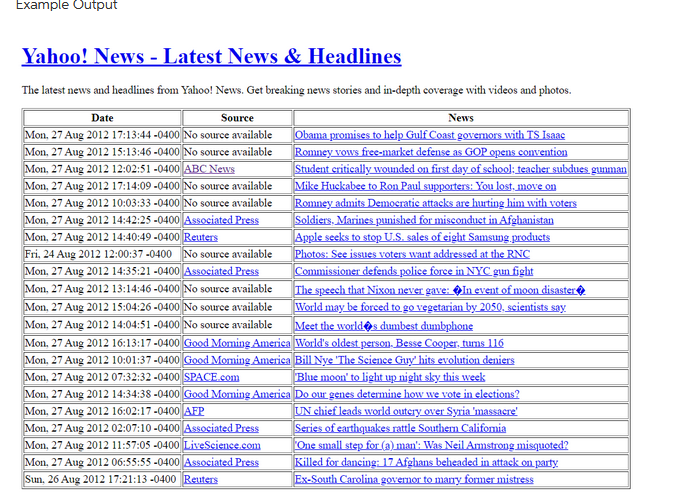692x498 pixels.
Task: Click the LiveScience.com source link
Action: 222,445
